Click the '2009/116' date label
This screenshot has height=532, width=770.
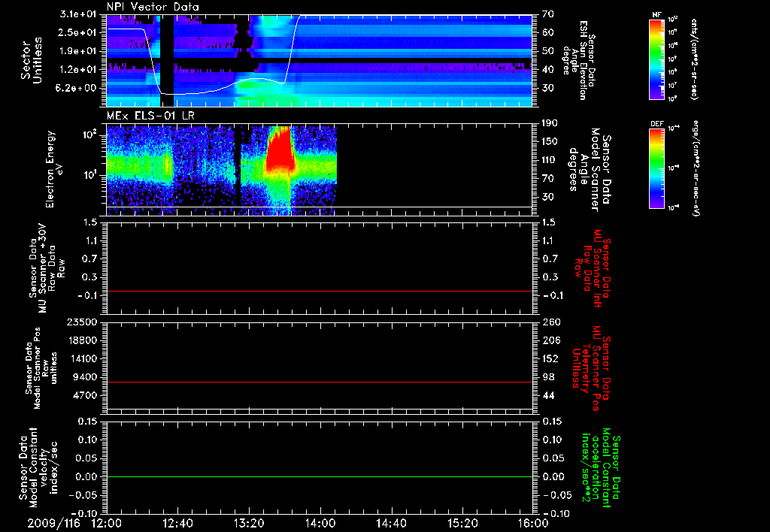(53, 523)
